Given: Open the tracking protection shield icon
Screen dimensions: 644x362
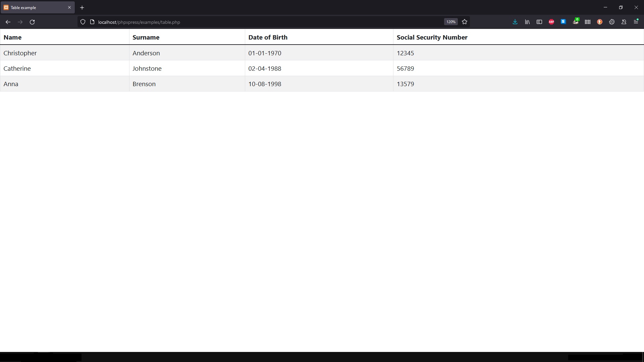Looking at the screenshot, I should (x=83, y=22).
